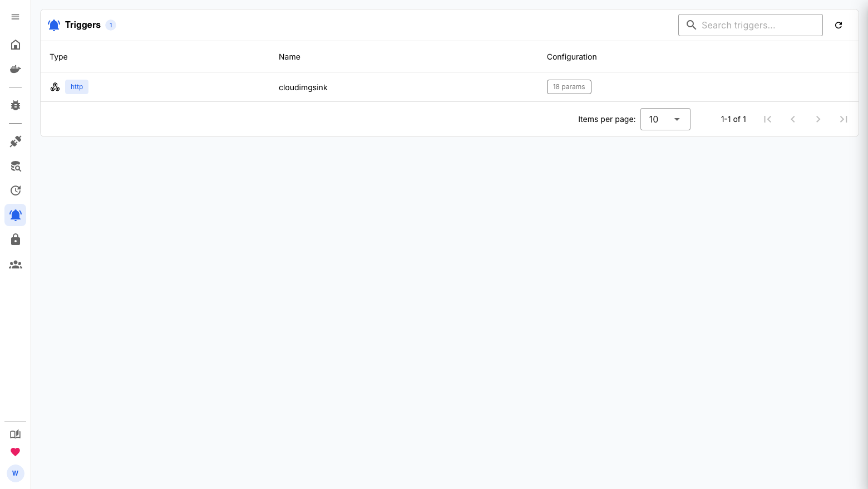Click the Name column header
The width and height of the screenshot is (868, 489).
pyautogui.click(x=289, y=57)
